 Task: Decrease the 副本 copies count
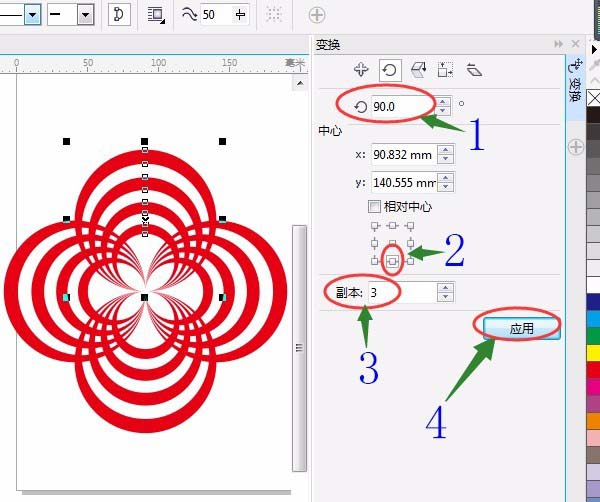pos(445,297)
